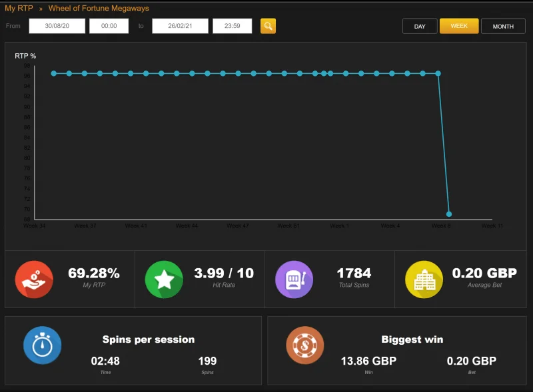Image resolution: width=533 pixels, height=392 pixels.
Task: Click the To time field 23:59
Action: (x=232, y=26)
